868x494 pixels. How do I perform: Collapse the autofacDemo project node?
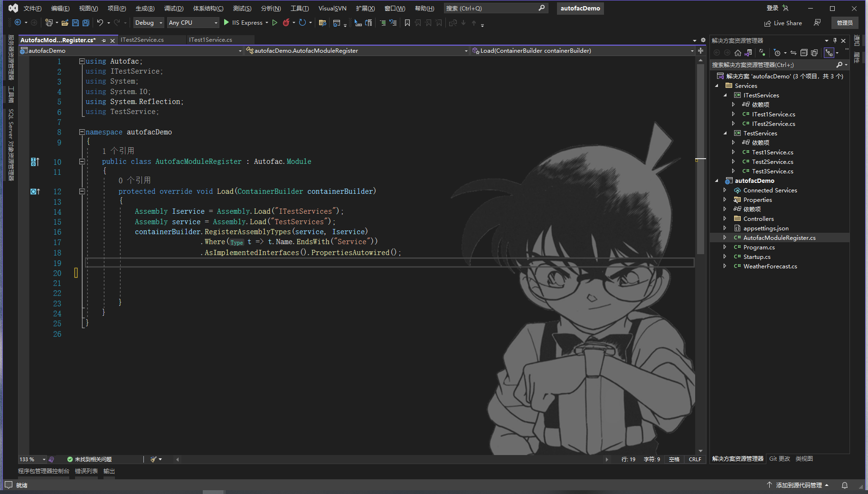717,180
